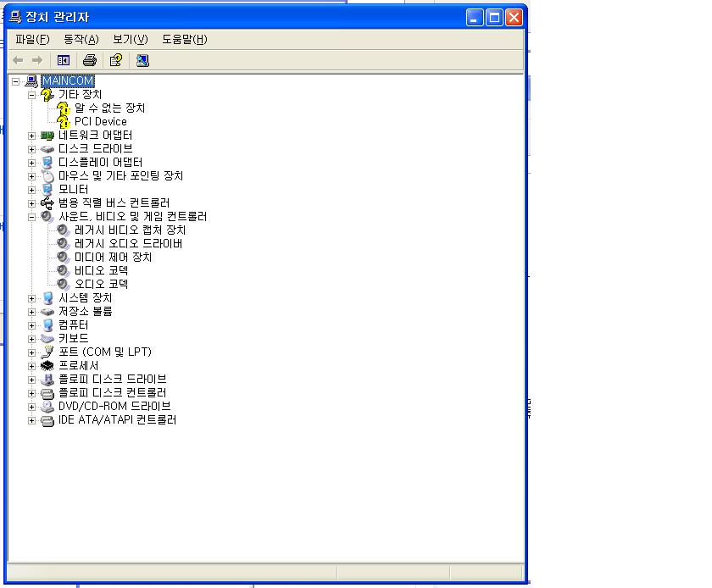Image resolution: width=712 pixels, height=588 pixels.
Task: Minimize the 장치 관리자 window
Action: pos(475,18)
